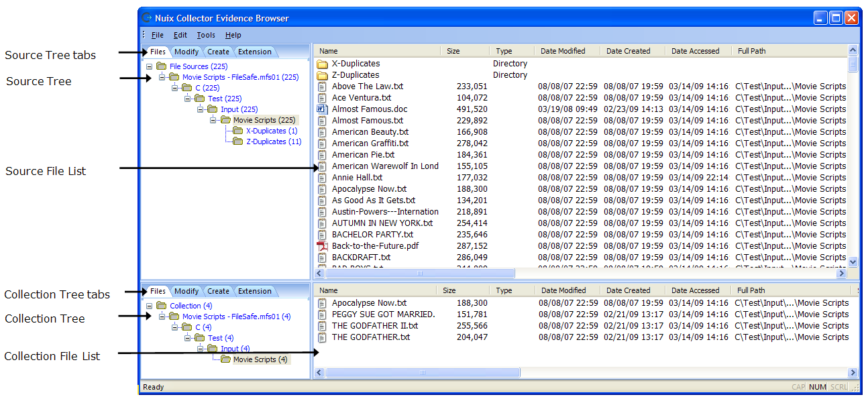Click source list vertical scrollbar down arrow
868x401 pixels.
(853, 262)
